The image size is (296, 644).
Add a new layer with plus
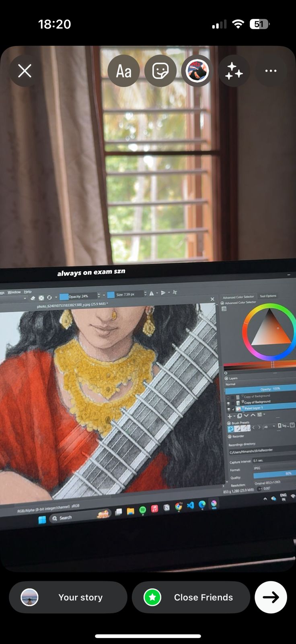(229, 416)
